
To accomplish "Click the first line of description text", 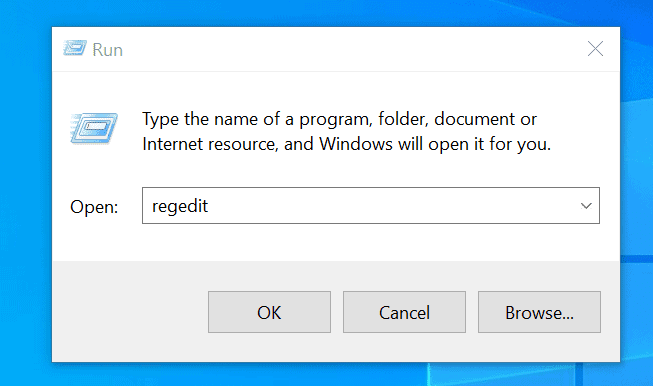I will (x=339, y=120).
